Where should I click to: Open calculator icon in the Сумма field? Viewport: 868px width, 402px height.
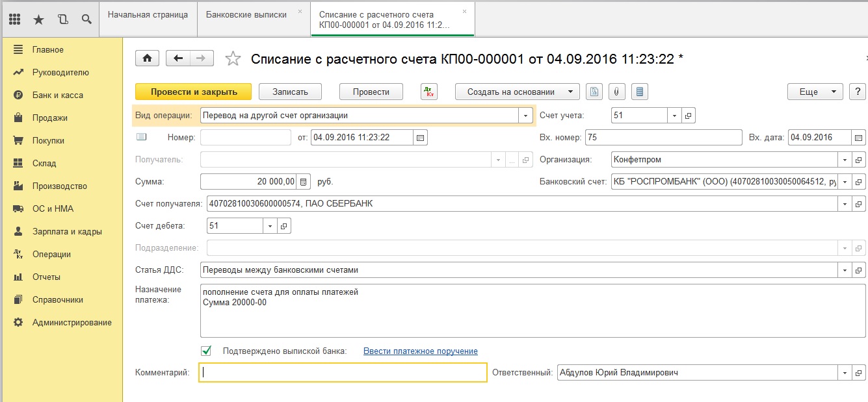pos(302,182)
